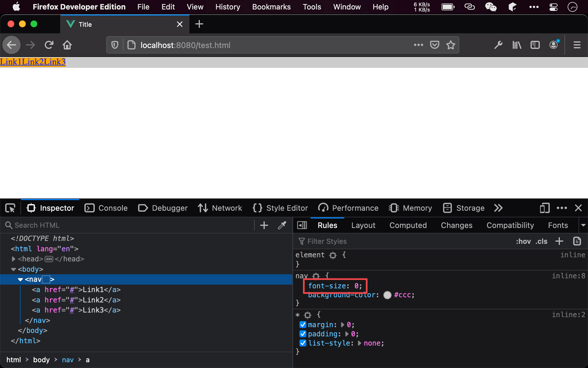
Task: Uncheck the margin property checkbox
Action: (x=303, y=325)
